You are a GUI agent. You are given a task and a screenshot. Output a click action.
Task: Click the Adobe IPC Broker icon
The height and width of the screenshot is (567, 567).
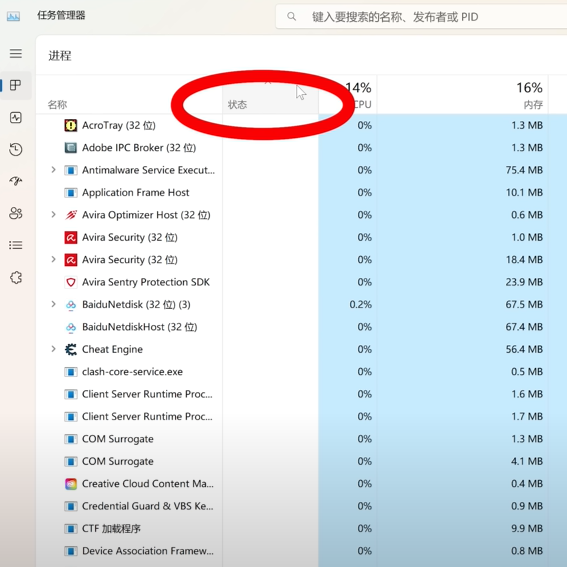tap(71, 148)
